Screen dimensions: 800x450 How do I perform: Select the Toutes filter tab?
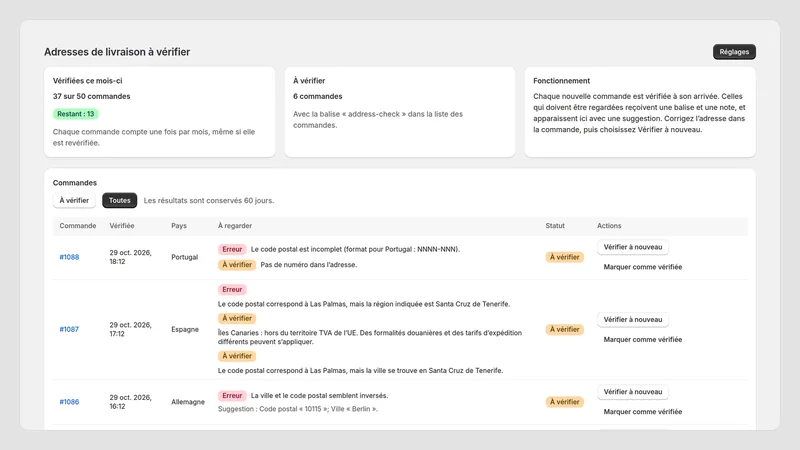click(x=119, y=201)
